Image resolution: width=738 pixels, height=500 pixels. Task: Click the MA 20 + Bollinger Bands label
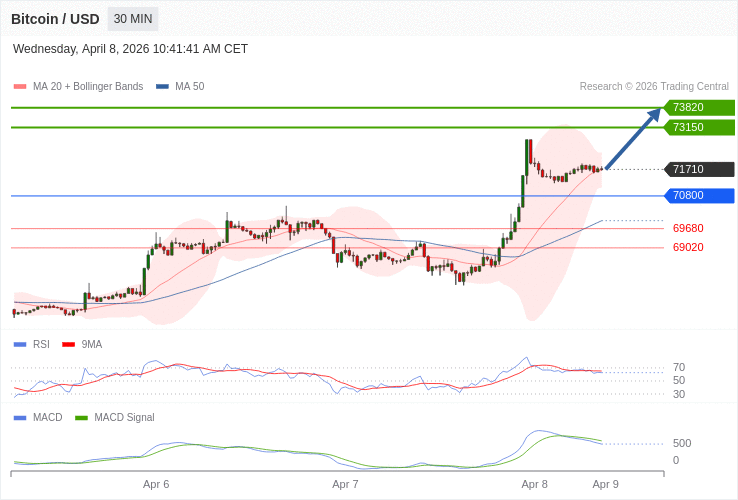pos(88,87)
